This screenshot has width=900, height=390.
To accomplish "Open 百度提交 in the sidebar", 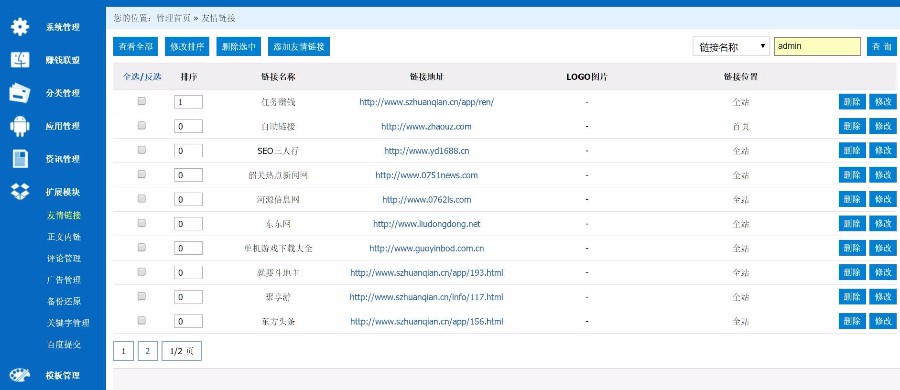I will click(64, 345).
